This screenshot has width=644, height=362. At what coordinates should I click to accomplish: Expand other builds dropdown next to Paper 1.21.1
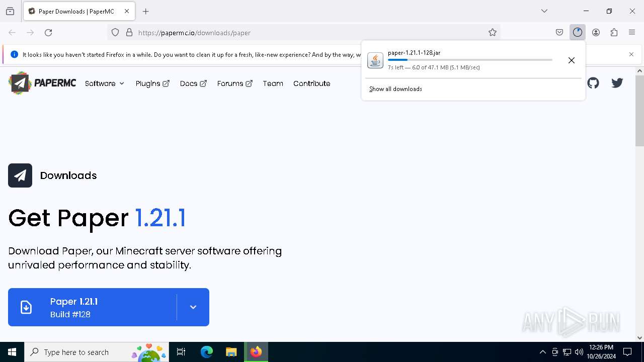coord(193,307)
